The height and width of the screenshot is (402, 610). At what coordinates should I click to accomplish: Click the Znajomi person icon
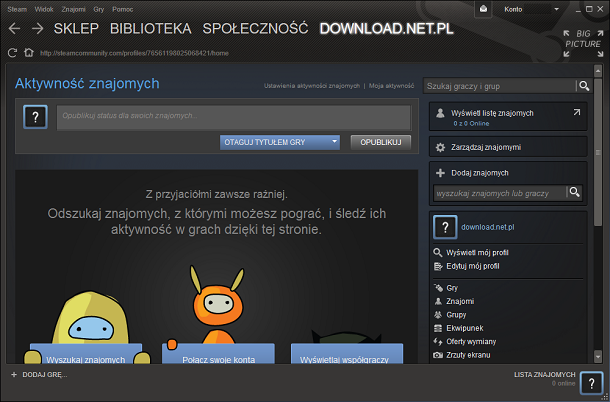tap(438, 301)
